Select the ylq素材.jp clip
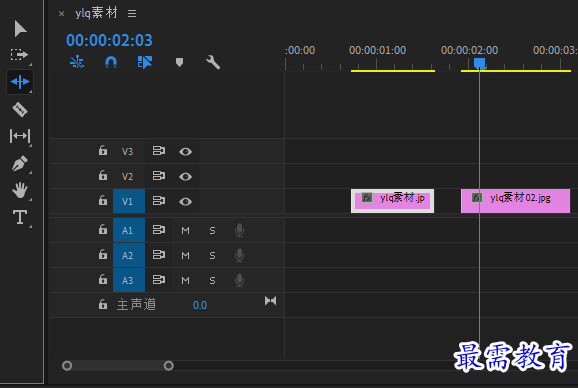The height and width of the screenshot is (388, 578). click(x=392, y=201)
